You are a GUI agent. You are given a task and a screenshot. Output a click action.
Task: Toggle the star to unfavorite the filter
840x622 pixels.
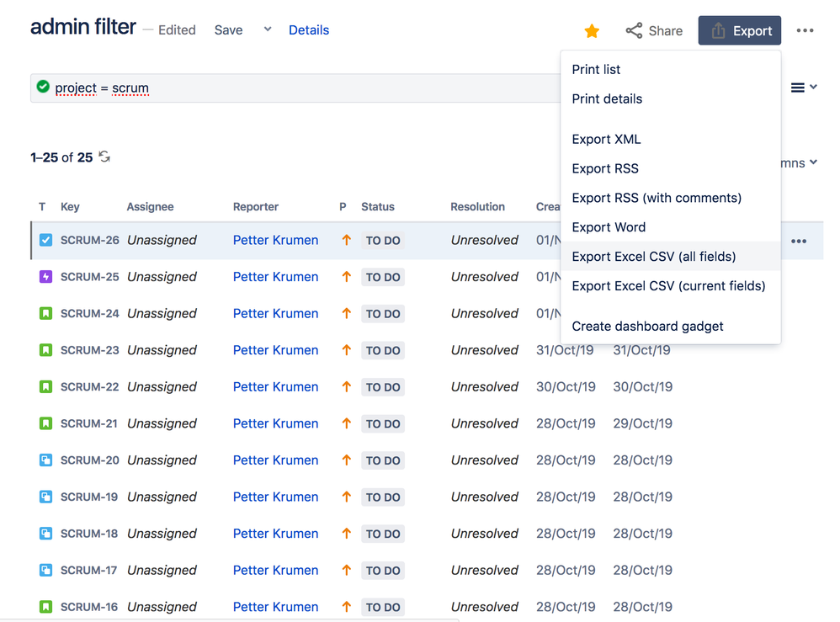click(x=591, y=30)
